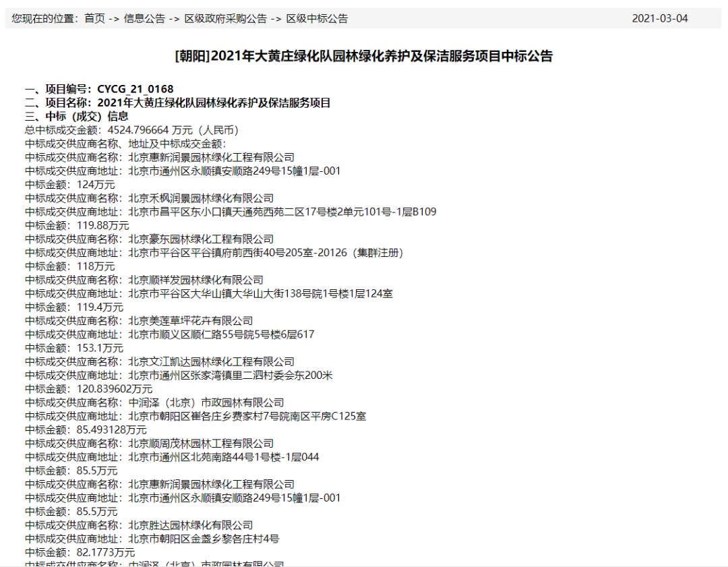The height and width of the screenshot is (567, 728).
Task: Click the 首页 breadcrumb link
Action: click(x=94, y=19)
